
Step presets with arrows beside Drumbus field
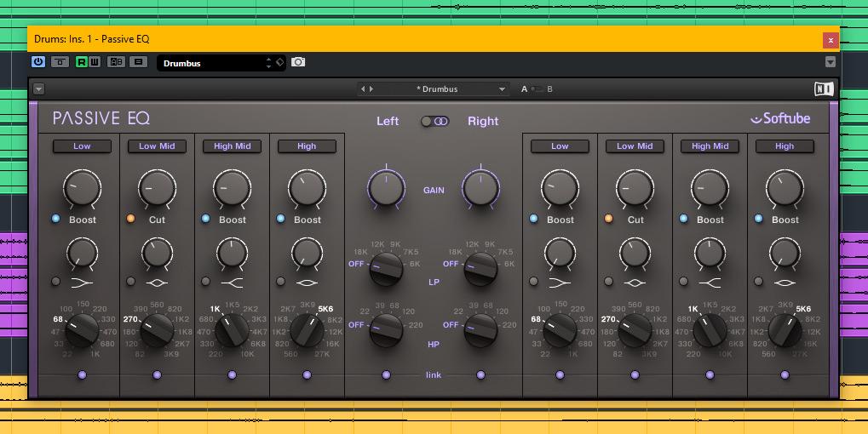[268, 62]
